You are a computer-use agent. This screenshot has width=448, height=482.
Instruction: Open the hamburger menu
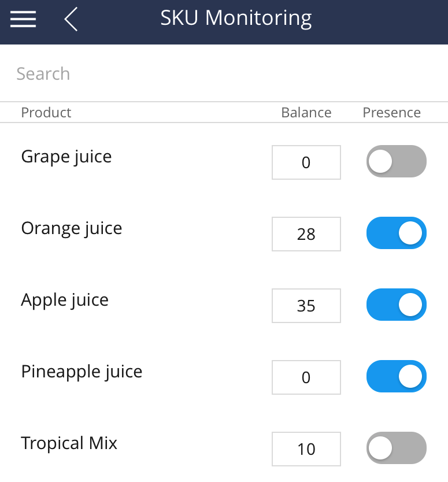[x=23, y=19]
